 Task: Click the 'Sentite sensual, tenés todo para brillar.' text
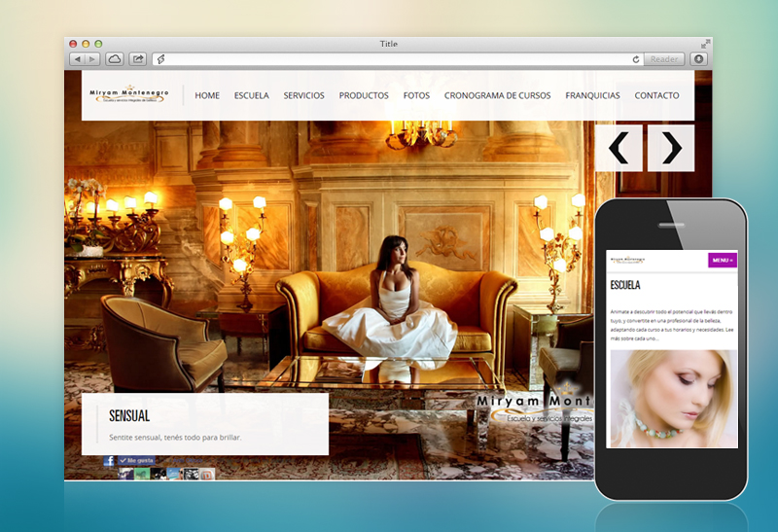pos(175,438)
